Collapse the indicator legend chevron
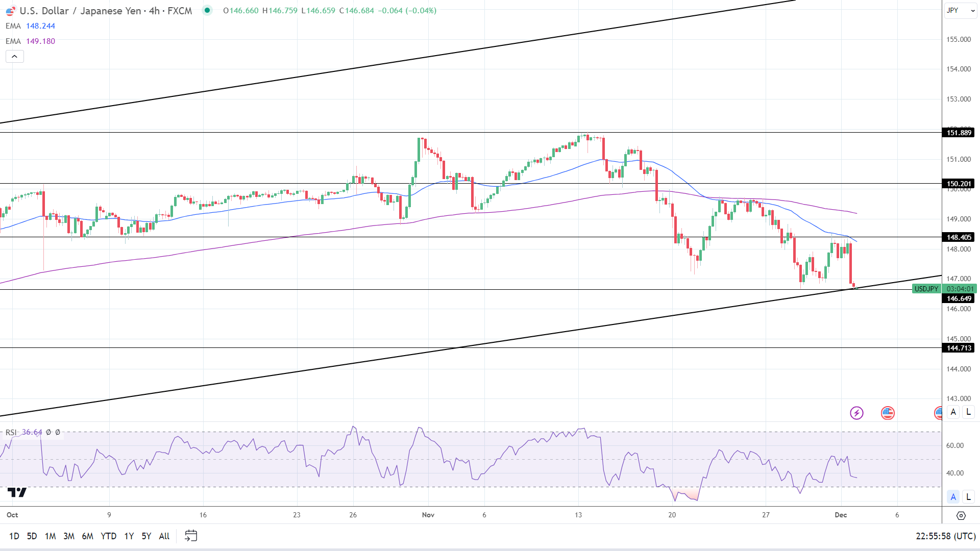Image resolution: width=980 pixels, height=551 pixels. (14, 57)
